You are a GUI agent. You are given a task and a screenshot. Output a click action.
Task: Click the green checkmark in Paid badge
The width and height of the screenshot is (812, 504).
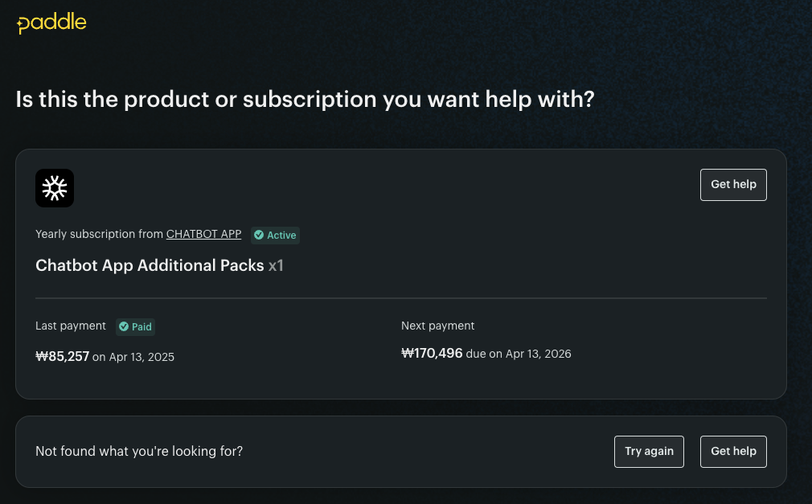124,326
